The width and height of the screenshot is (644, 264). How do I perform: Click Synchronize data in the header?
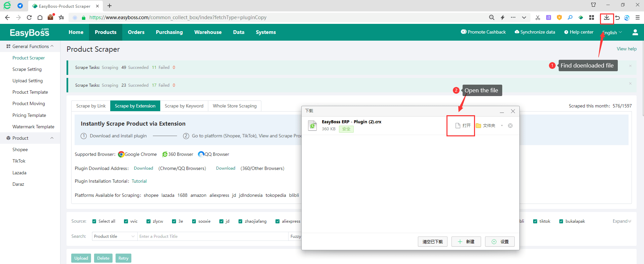pos(535,32)
